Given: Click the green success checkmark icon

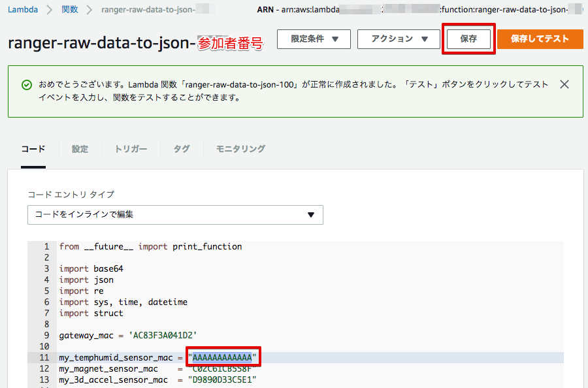Looking at the screenshot, I should click(27, 85).
